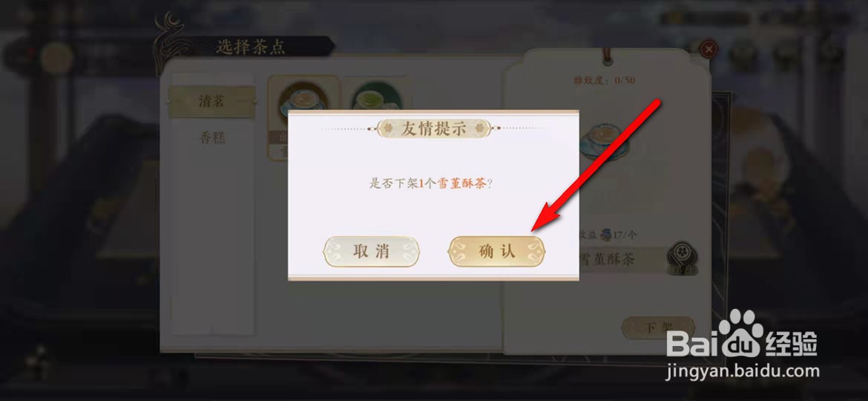Viewport: 868px width, 401px height.
Task: Click the round flower badge beside 雪堇酥茶
Action: pyautogui.click(x=682, y=258)
